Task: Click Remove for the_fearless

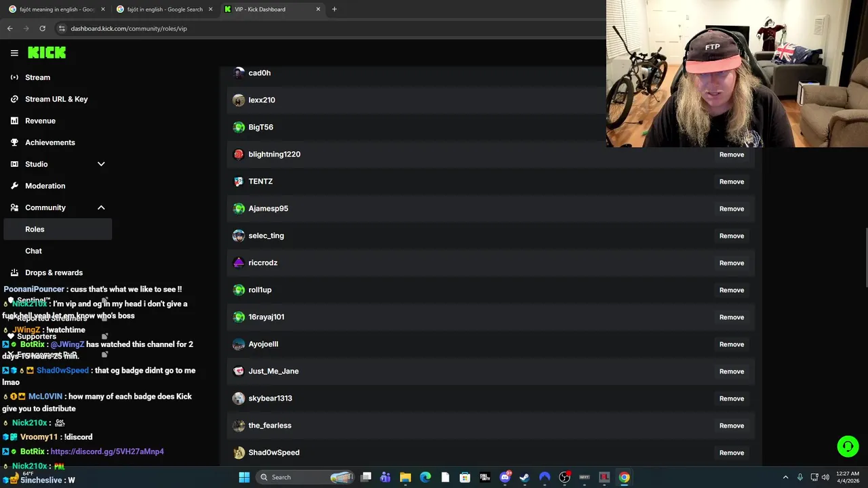Action: 732,426
